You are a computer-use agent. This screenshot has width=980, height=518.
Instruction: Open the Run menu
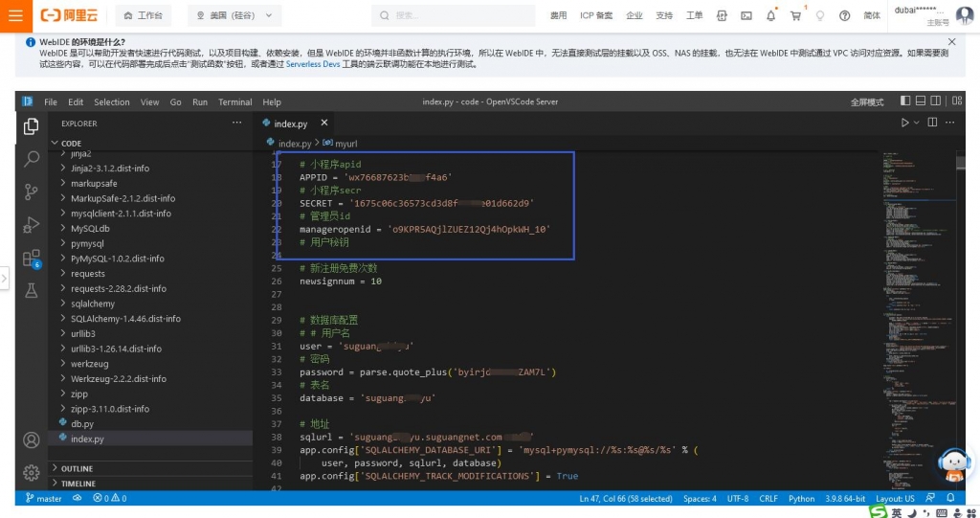[x=200, y=102]
